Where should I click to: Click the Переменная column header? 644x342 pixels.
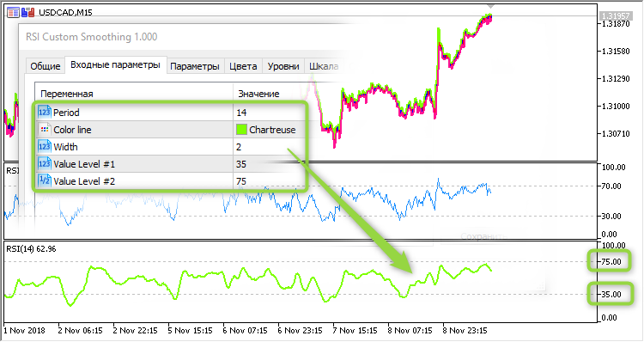coord(67,94)
